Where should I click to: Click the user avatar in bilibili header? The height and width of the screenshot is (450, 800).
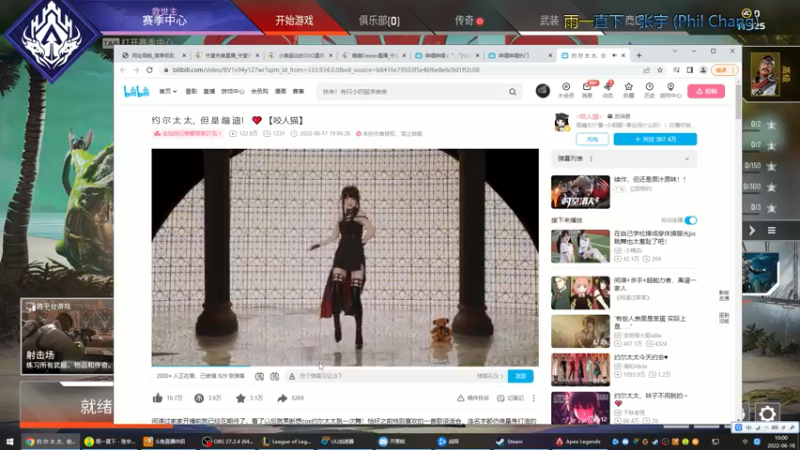click(542, 91)
